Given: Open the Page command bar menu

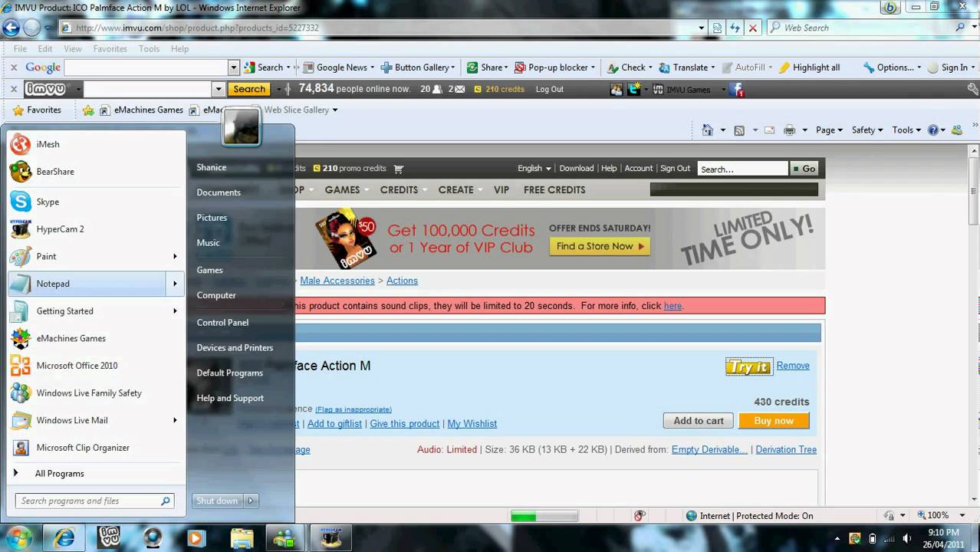Looking at the screenshot, I should coord(829,130).
